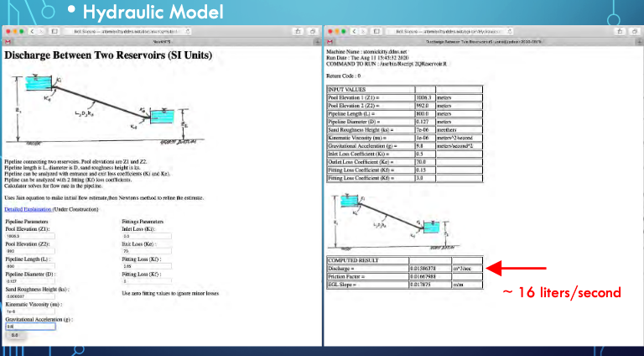Click the Discharge Between Two Reservoirs page heading

(108, 55)
